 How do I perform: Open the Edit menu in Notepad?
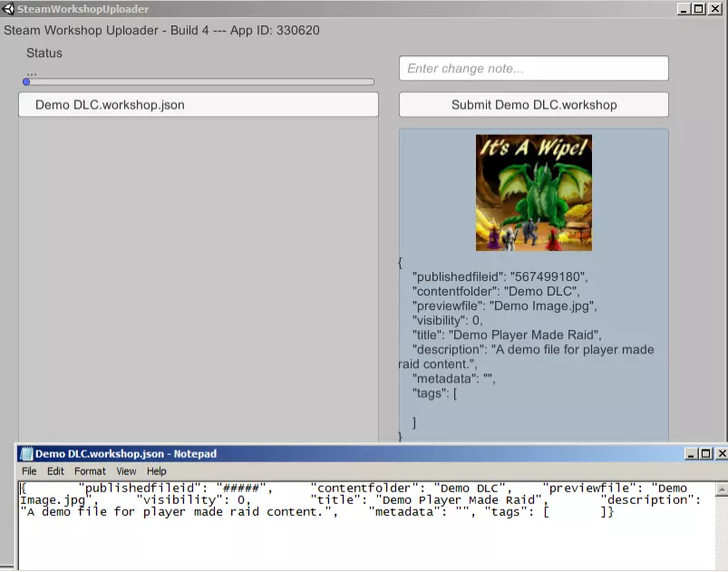tap(55, 471)
